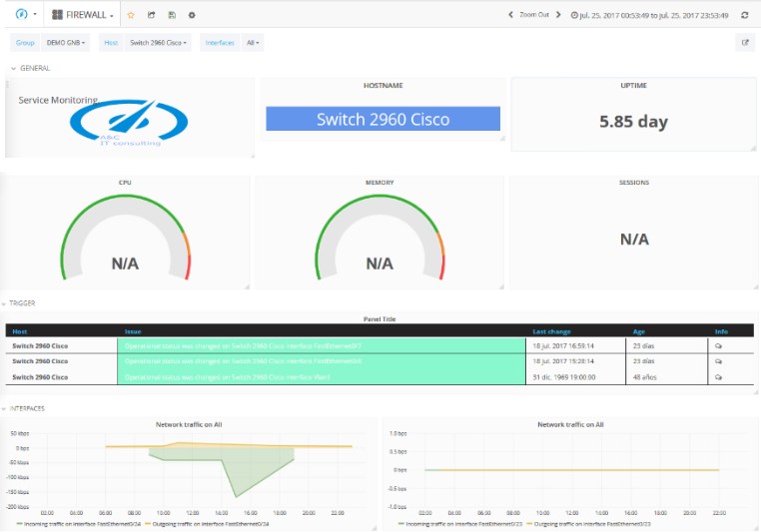Save the dashboard with disk icon
The image size is (761, 532).
point(172,15)
